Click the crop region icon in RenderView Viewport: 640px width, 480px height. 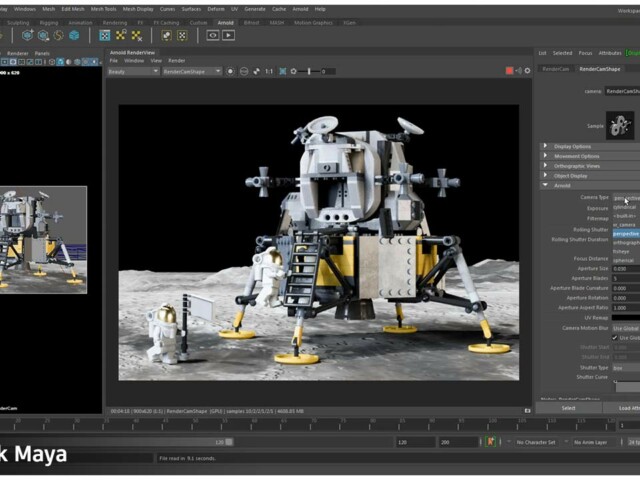pyautogui.click(x=283, y=71)
